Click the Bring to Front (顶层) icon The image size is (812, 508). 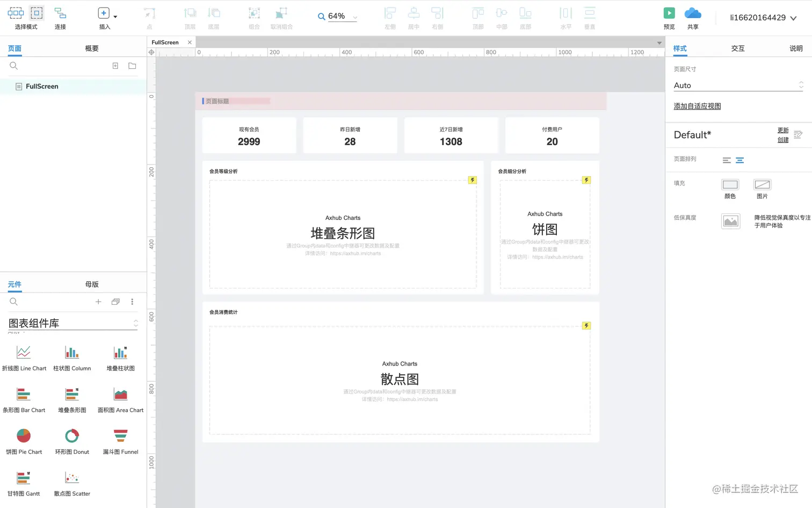point(190,13)
